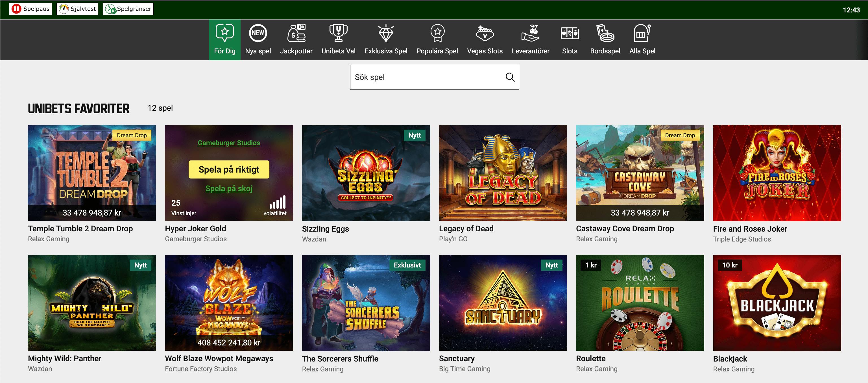Open the Sanctuary game thumbnail
Image resolution: width=868 pixels, height=383 pixels.
(503, 303)
